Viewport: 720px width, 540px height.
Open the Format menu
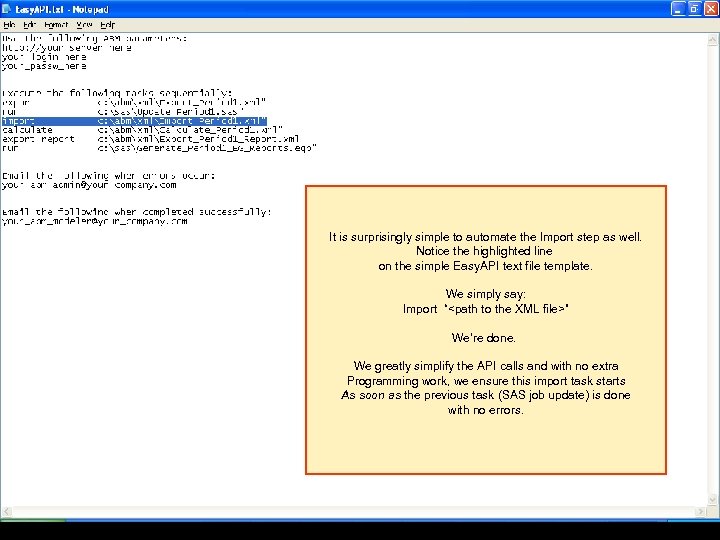tap(56, 25)
